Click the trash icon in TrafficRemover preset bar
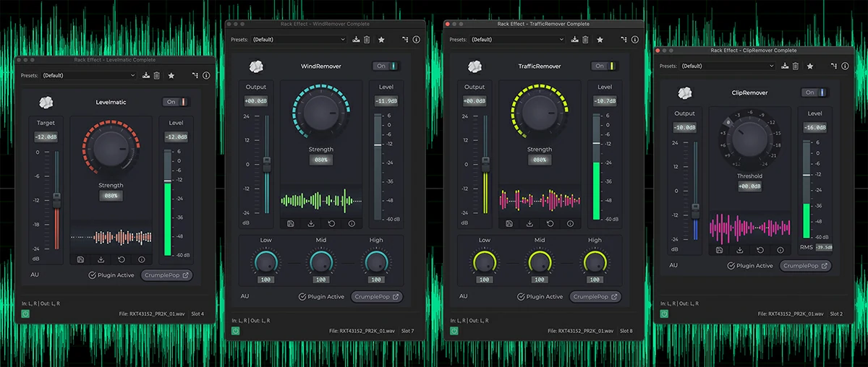Screen dimensions: 868x367 click(x=585, y=40)
